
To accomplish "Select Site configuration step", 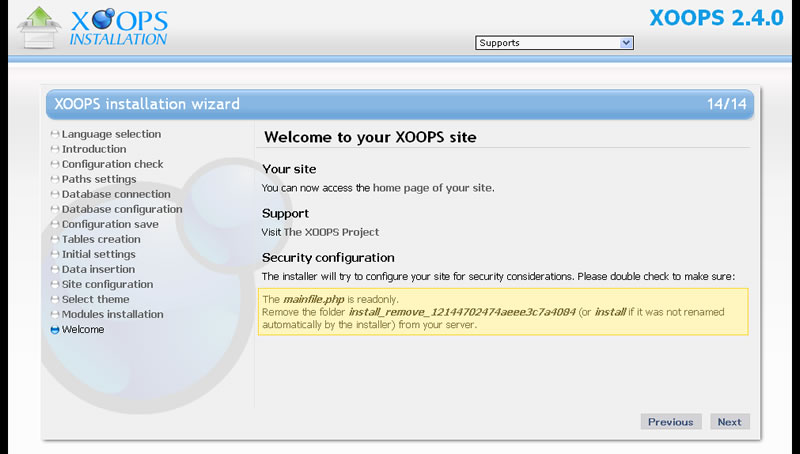I will [107, 284].
